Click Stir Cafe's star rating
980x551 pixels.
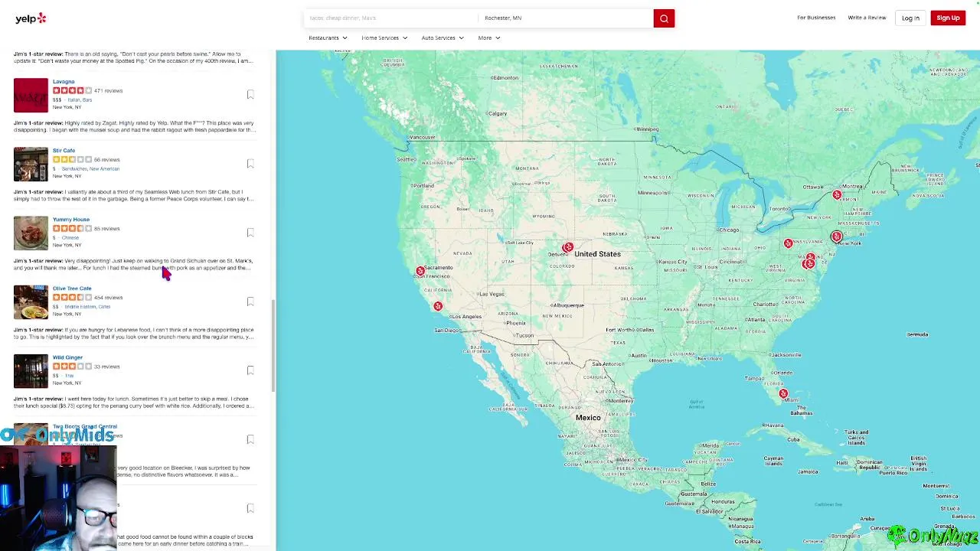click(x=72, y=159)
